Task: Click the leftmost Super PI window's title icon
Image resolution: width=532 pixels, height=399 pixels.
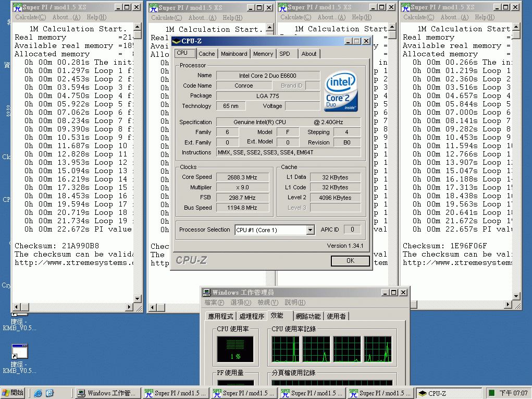Action: tap(17, 7)
